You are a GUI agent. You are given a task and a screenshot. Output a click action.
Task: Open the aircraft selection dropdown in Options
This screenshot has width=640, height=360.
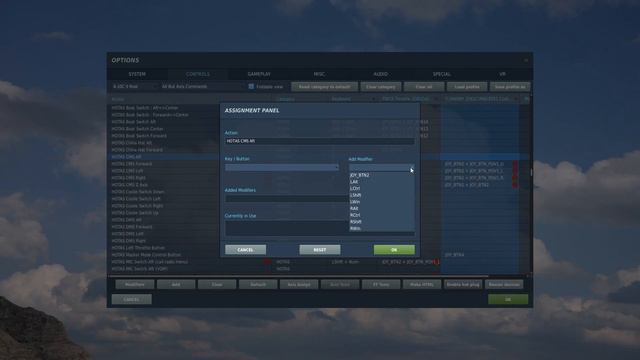pyautogui.click(x=135, y=87)
